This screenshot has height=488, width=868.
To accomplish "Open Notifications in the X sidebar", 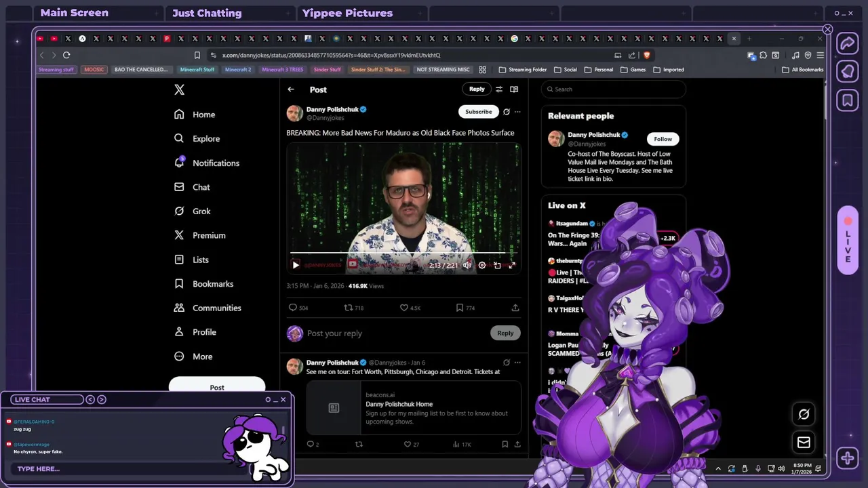I will click(x=207, y=163).
